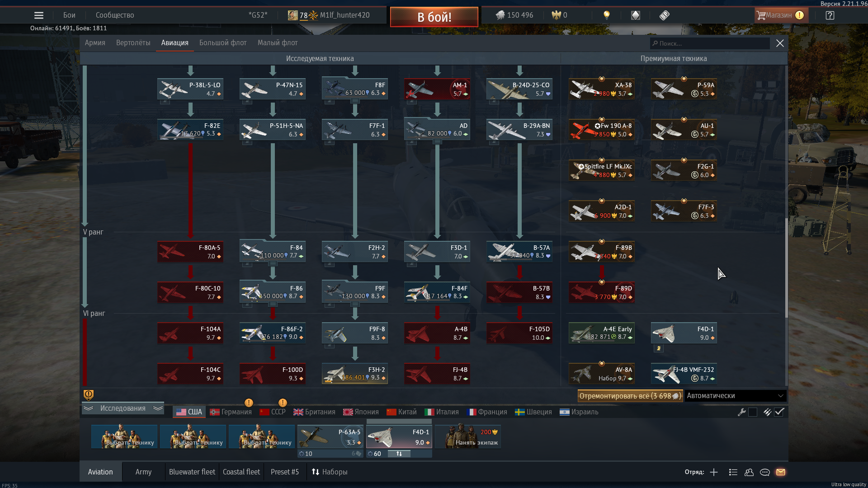Select the Британия nation tab
This screenshot has height=488, width=868.
314,412
